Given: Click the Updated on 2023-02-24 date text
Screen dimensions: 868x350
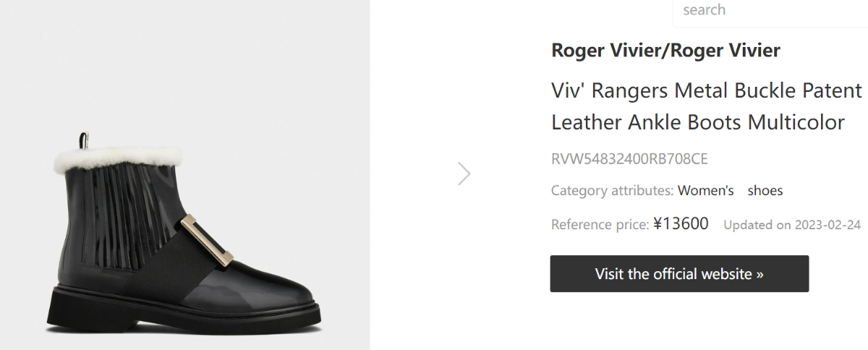Looking at the screenshot, I should tap(791, 224).
